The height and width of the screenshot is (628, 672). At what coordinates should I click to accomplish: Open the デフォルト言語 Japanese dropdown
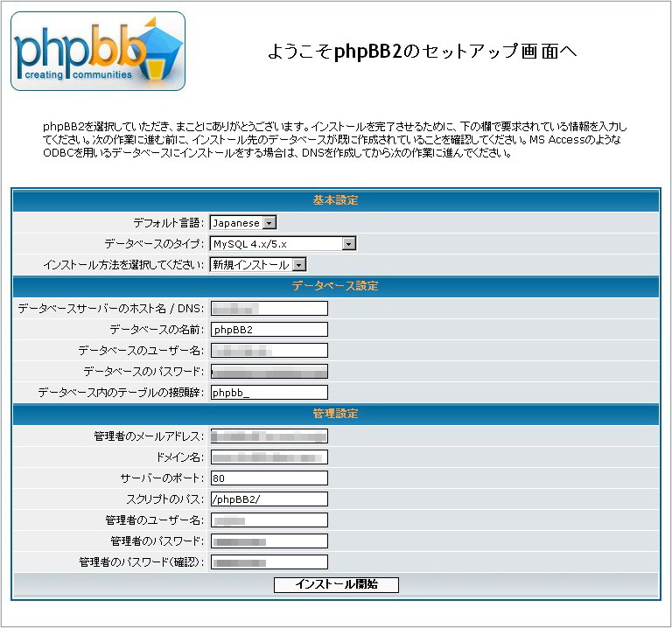pyautogui.click(x=243, y=223)
